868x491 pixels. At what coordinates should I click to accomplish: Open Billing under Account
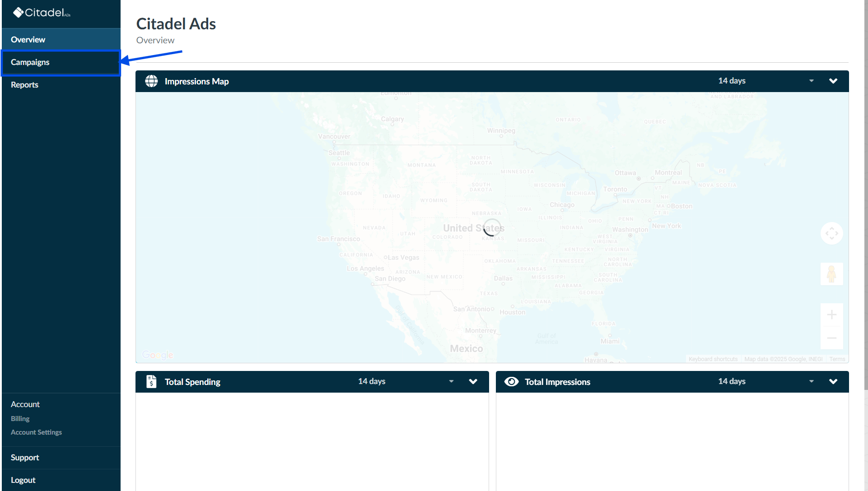click(x=20, y=419)
